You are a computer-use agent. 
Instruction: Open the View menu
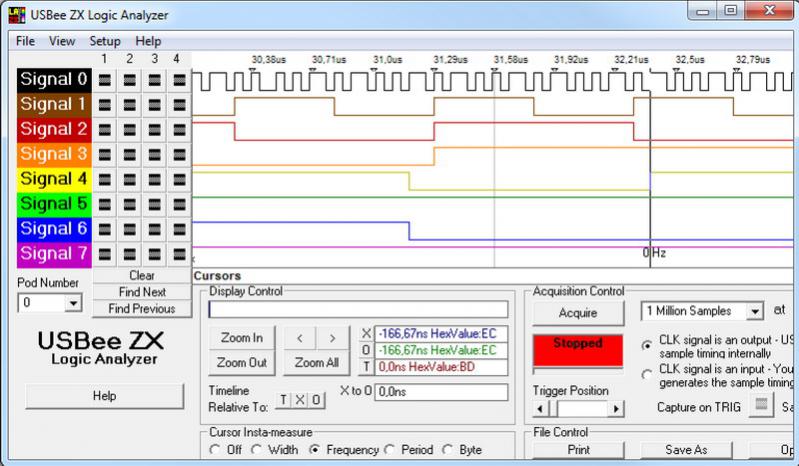pyautogui.click(x=61, y=41)
